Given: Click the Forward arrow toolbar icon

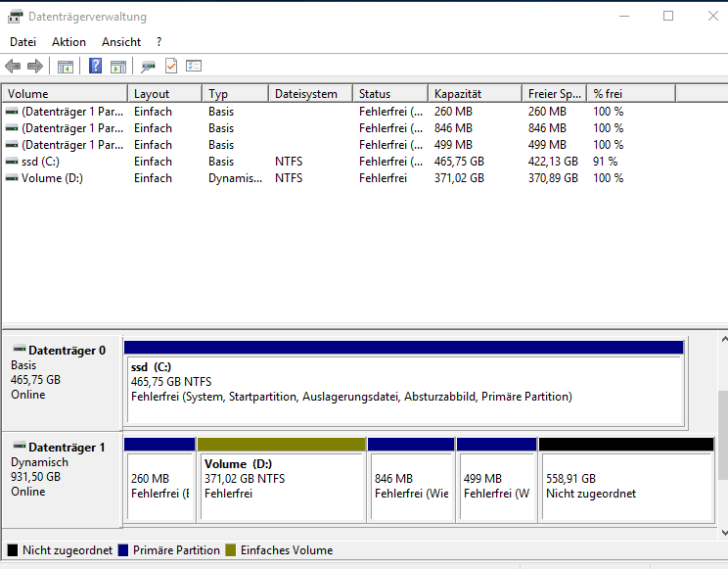Looking at the screenshot, I should pyautogui.click(x=35, y=66).
